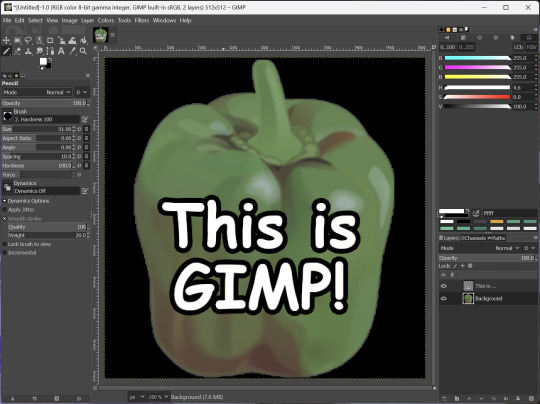Expand the Dynamics Options section
The image size is (540, 404).
coord(4,201)
